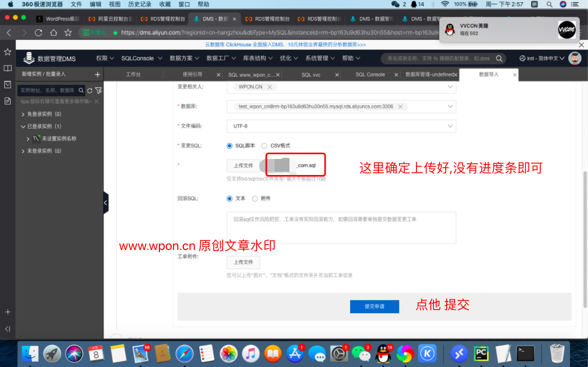This screenshot has height=367, width=588.
Task: Submit with the 提交申请 button
Action: 374,306
